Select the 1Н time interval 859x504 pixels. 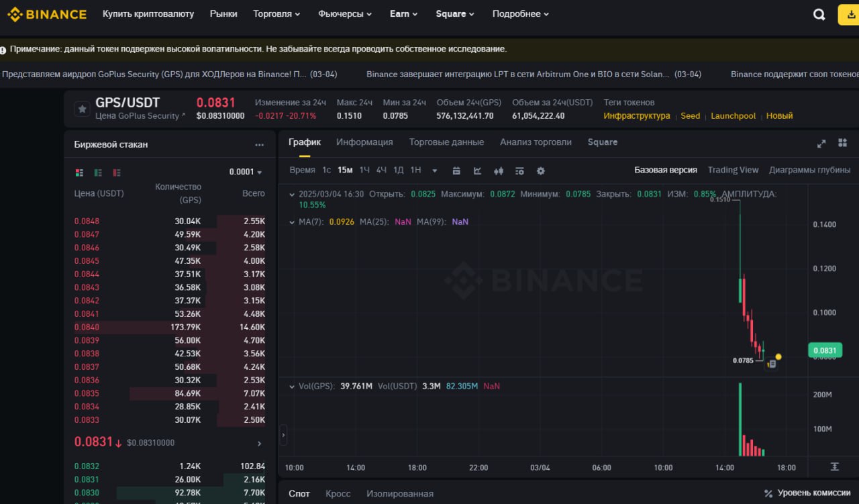coord(415,170)
